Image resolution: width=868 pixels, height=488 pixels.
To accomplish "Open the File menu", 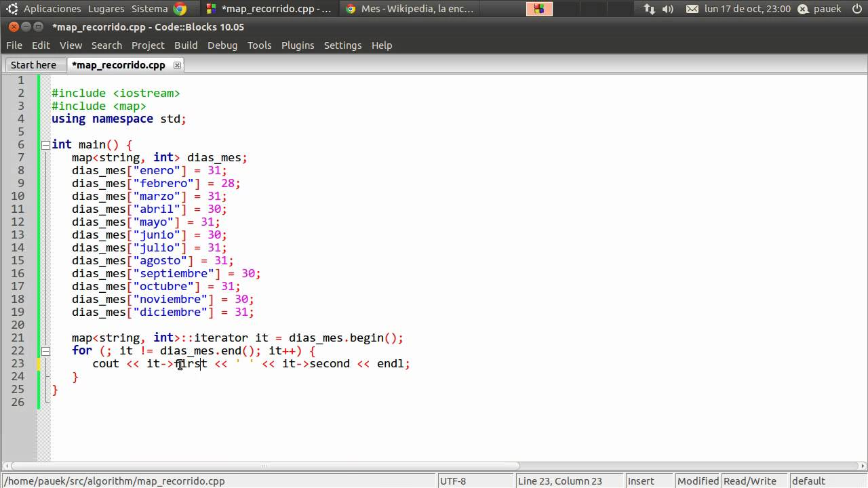I will (x=14, y=45).
